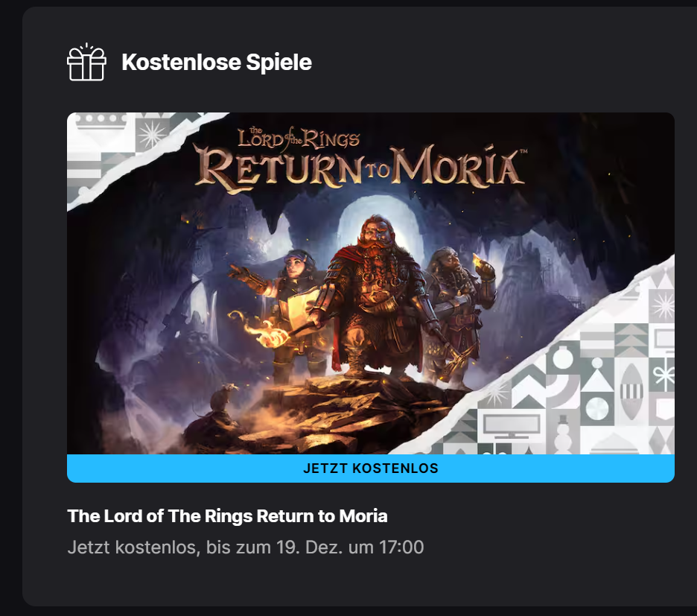Image resolution: width=697 pixels, height=616 pixels.
Task: Click the gift box icon beside Kostenlose Spiele
Action: pyautogui.click(x=86, y=63)
